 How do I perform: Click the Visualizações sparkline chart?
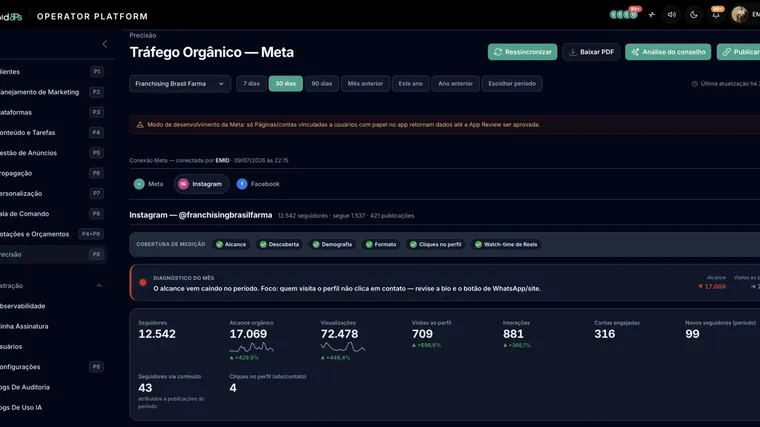[343, 347]
